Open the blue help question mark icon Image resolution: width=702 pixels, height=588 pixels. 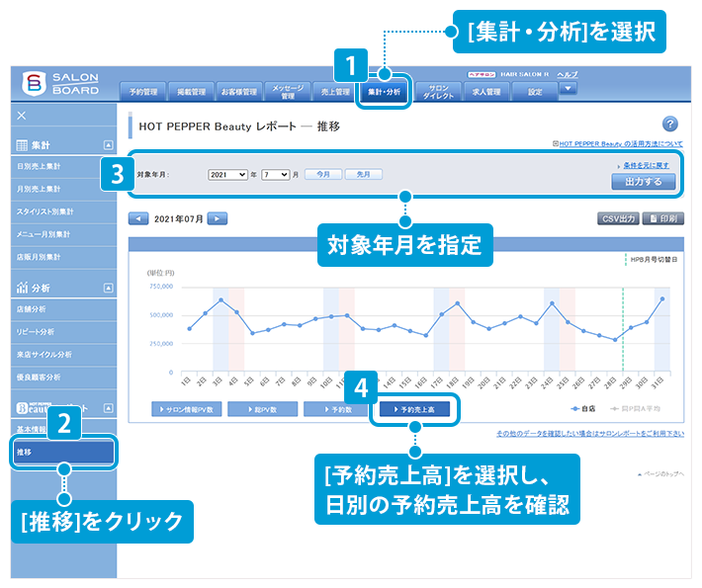(x=669, y=124)
